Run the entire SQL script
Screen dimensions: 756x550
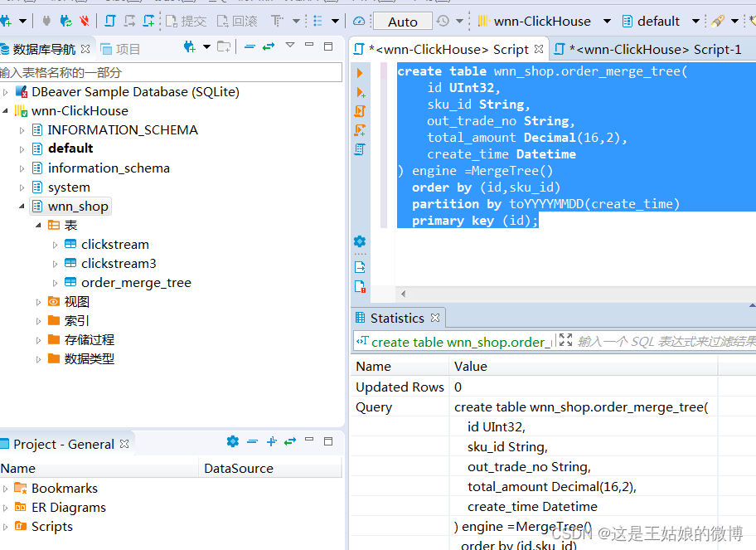point(359,110)
